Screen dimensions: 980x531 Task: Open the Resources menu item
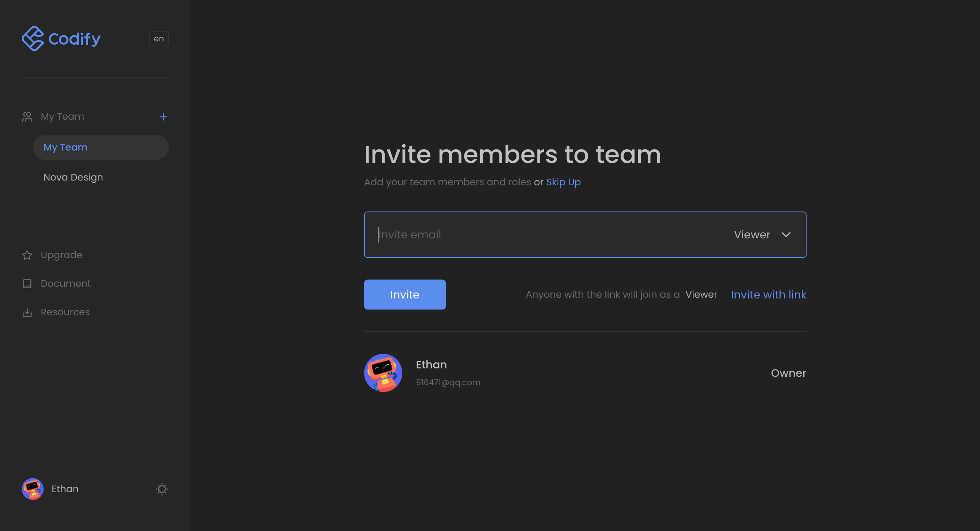pos(65,312)
